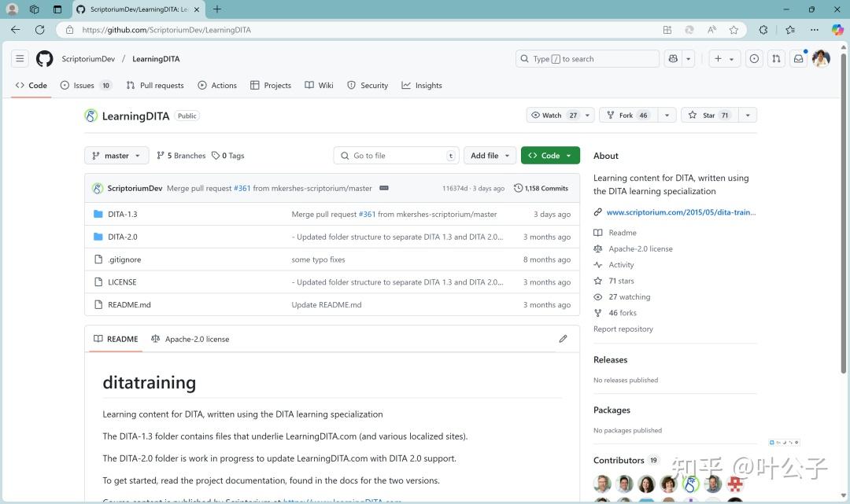Open pull request #361 in latest commit
The width and height of the screenshot is (850, 504).
click(x=242, y=188)
